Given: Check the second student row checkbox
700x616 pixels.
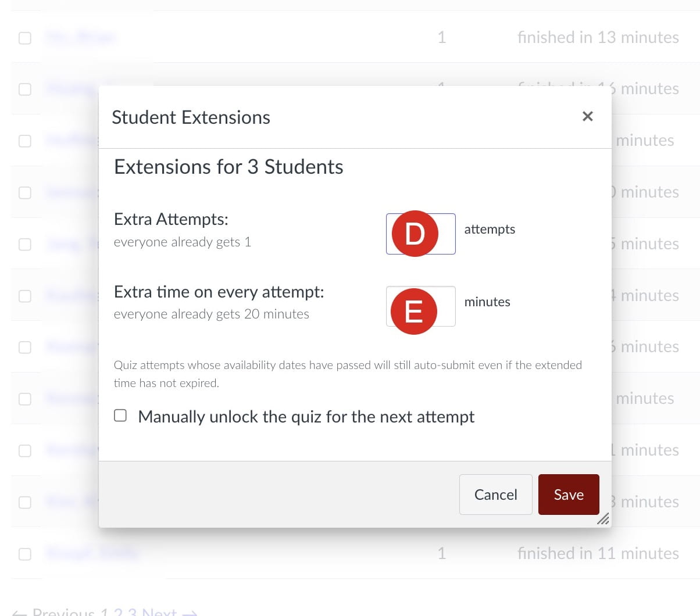Looking at the screenshot, I should click(24, 89).
